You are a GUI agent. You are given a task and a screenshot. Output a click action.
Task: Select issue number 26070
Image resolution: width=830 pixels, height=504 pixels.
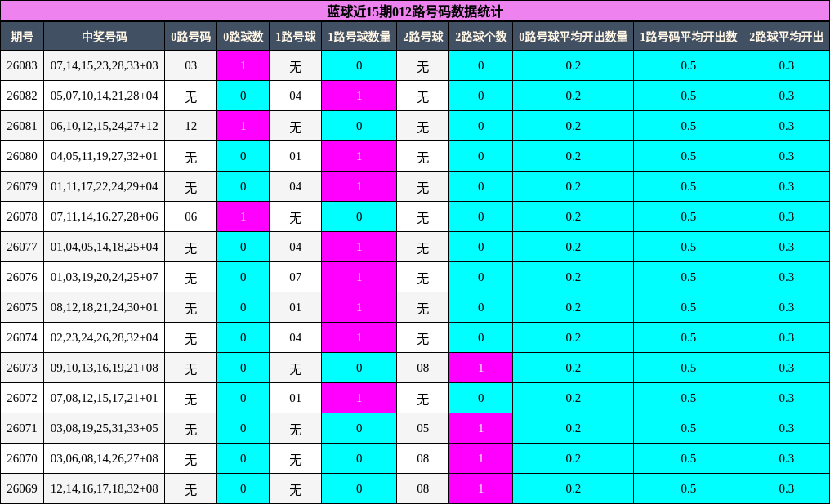tap(22, 458)
